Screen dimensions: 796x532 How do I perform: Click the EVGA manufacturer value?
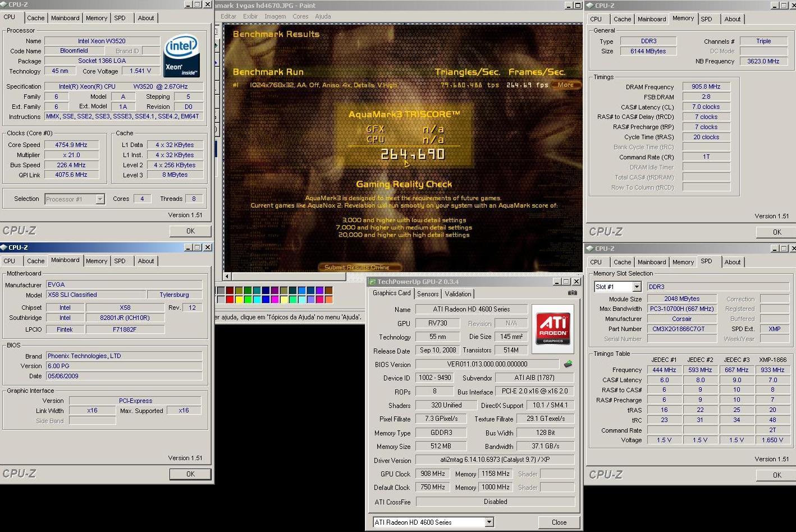click(x=124, y=285)
